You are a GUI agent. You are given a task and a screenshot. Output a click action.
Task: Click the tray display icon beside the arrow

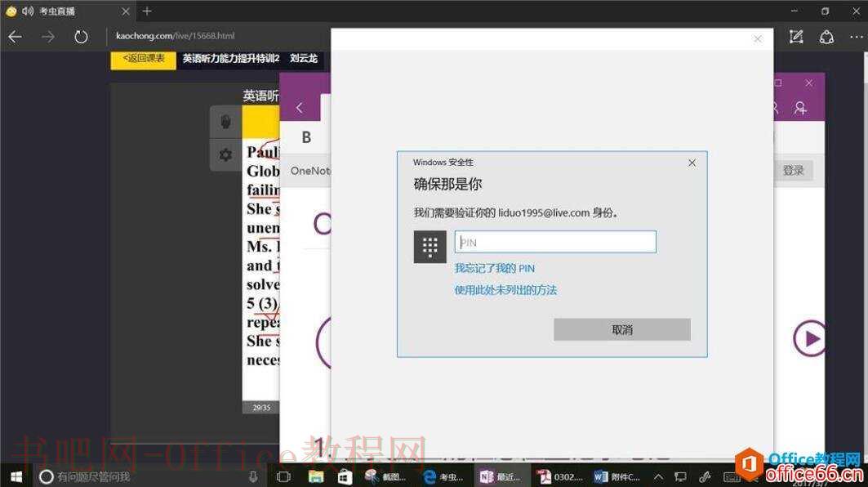tap(680, 476)
